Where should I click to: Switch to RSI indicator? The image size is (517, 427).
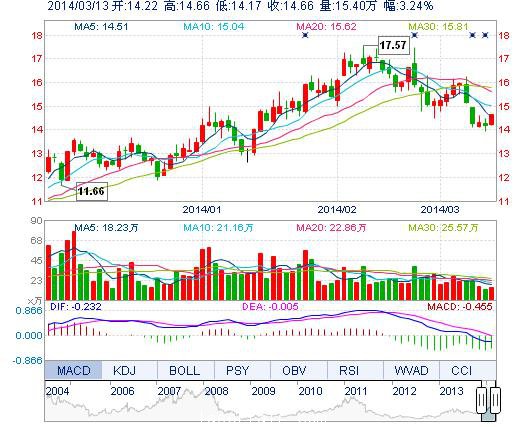349,370
